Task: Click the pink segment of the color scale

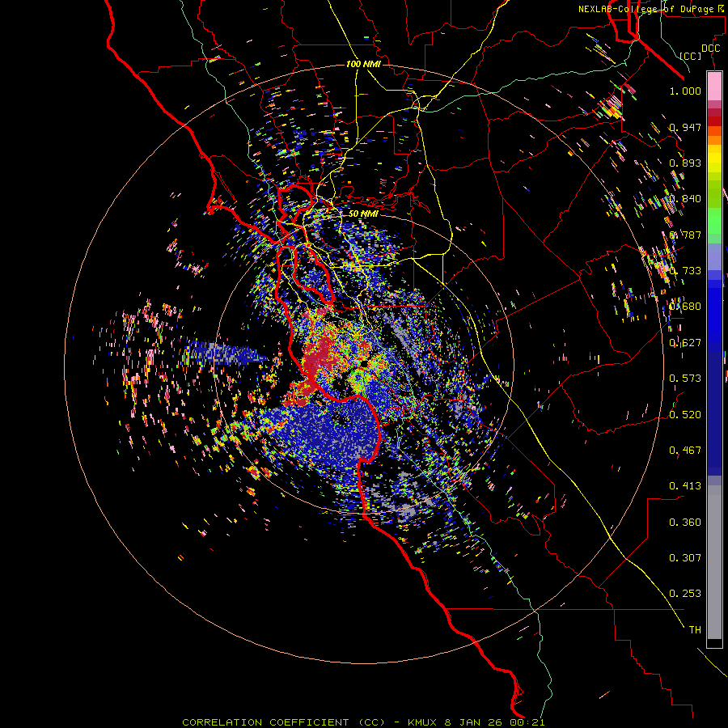Action: coord(714,87)
